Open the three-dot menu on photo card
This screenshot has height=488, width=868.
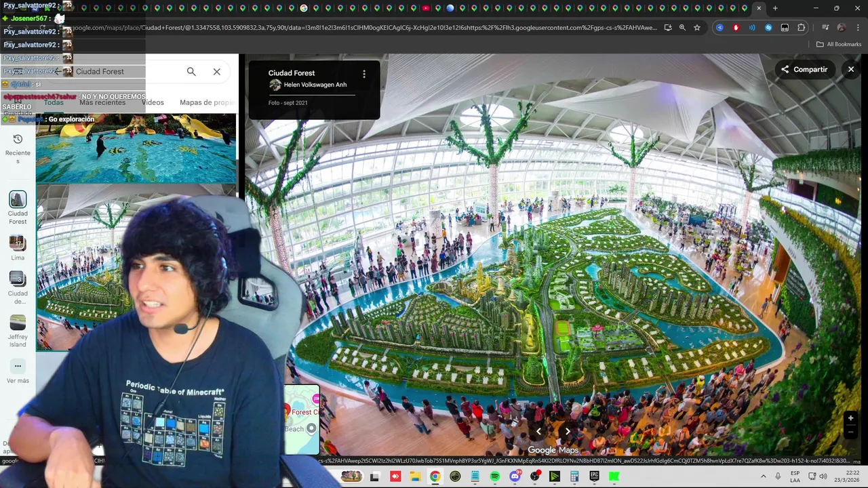(364, 74)
